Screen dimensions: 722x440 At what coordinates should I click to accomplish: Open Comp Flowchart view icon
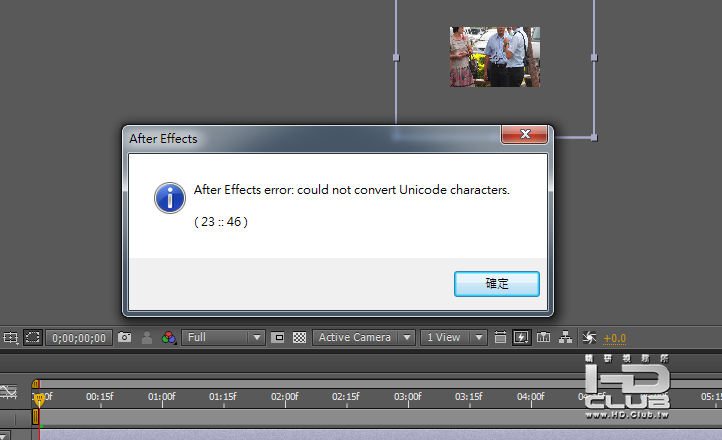[x=565, y=337]
